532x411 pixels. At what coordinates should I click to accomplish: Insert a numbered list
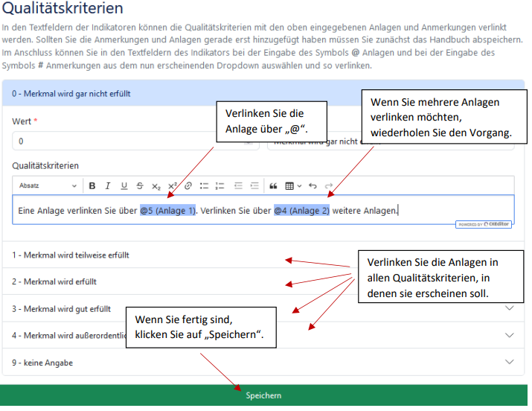(220, 185)
